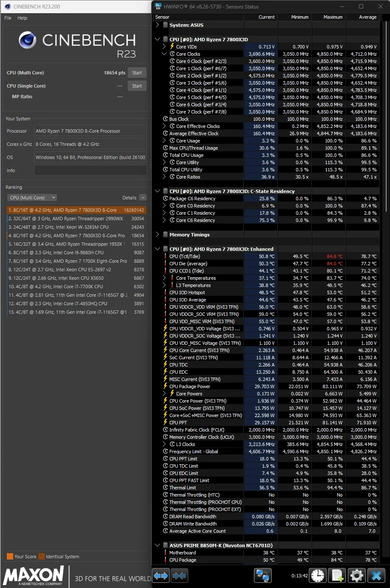Open HWiNFO sensor settings gear icon

356,576
